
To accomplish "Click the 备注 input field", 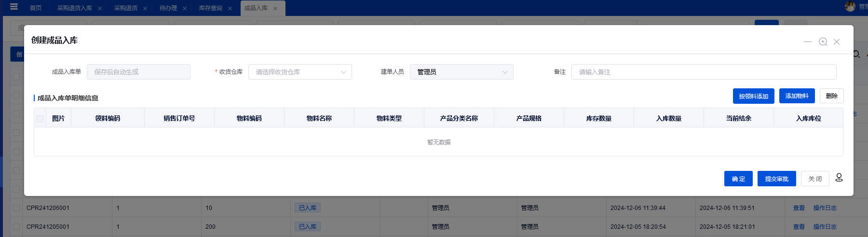I will tap(704, 72).
